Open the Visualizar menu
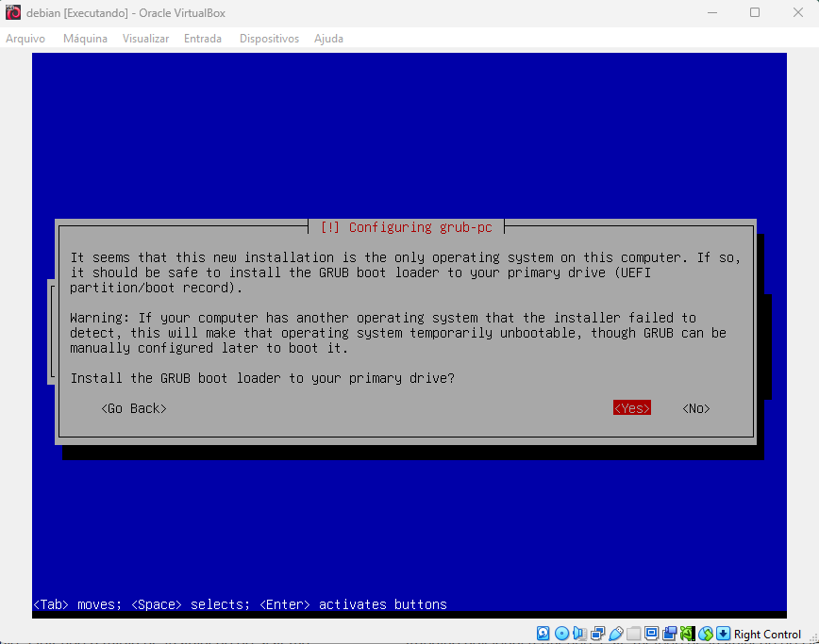819x644 pixels. pos(145,39)
